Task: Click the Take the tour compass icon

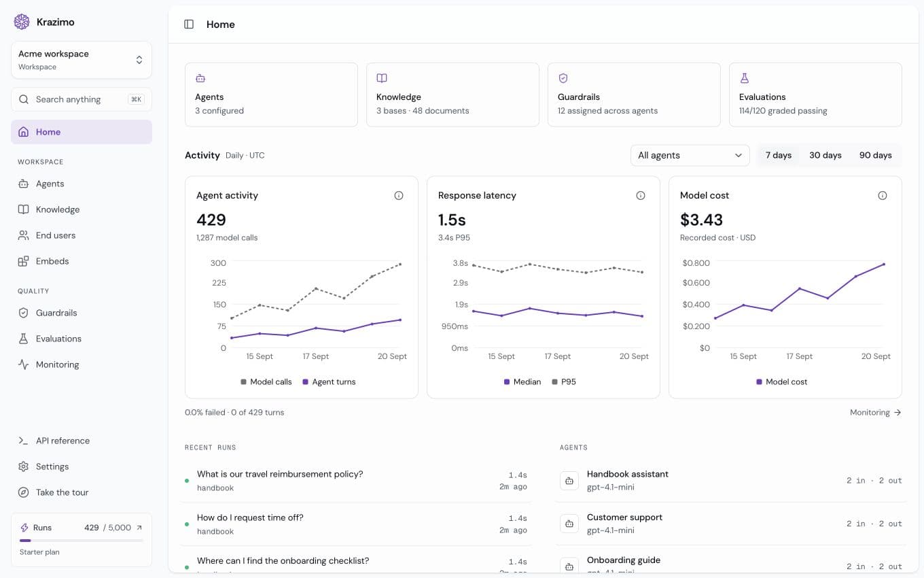Action: 24,492
